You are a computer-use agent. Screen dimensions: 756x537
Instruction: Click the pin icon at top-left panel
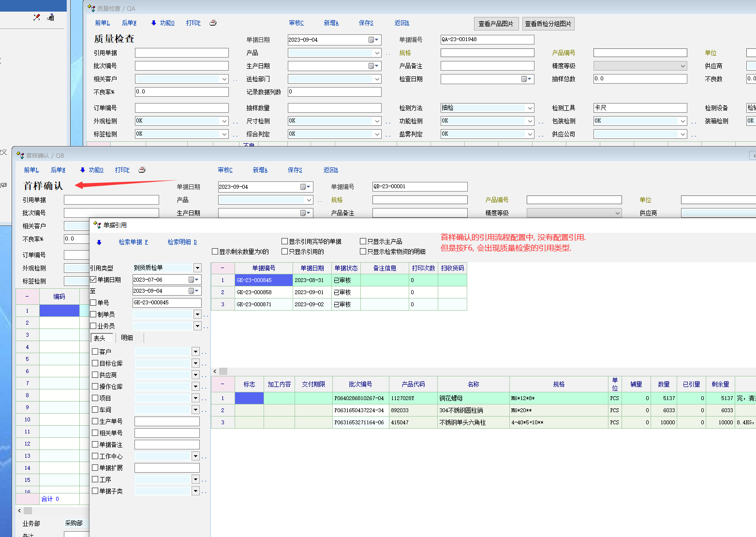pyautogui.click(x=37, y=17)
